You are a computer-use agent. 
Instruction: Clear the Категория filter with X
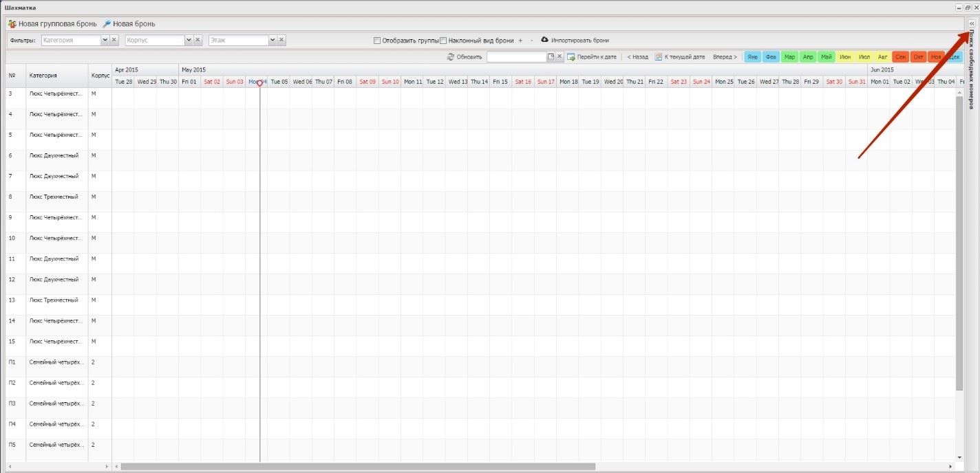115,41
